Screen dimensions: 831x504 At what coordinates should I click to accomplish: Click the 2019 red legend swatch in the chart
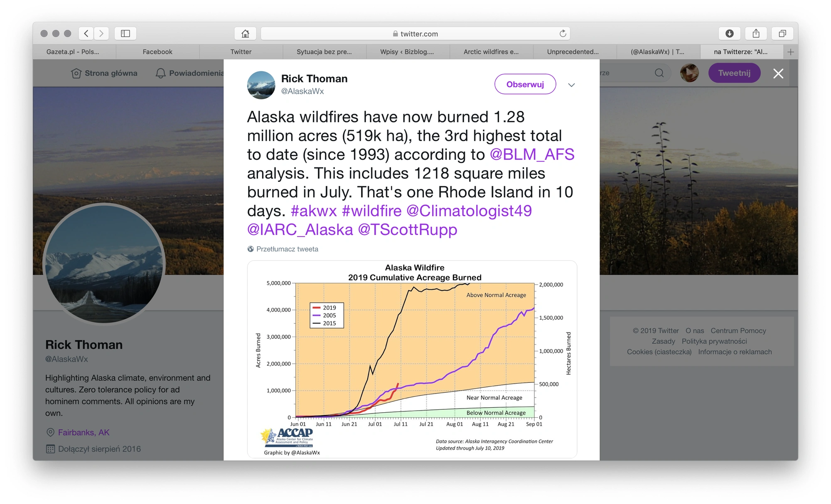tap(317, 308)
